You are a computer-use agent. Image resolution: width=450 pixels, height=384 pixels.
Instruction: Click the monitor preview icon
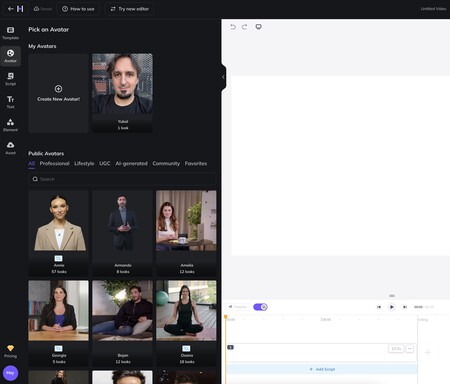pyautogui.click(x=258, y=27)
